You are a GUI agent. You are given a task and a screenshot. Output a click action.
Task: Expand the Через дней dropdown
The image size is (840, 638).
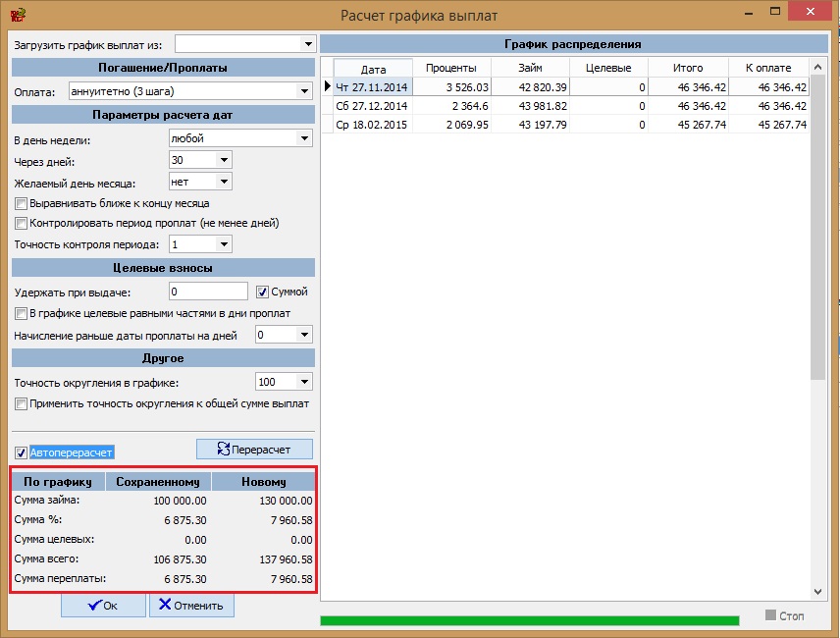pos(224,160)
